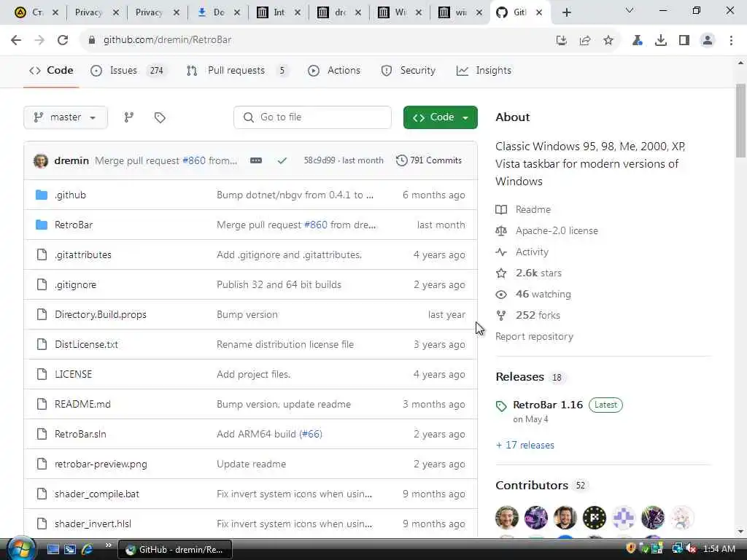
Task: Open the + 17 releases link
Action: coord(525,446)
